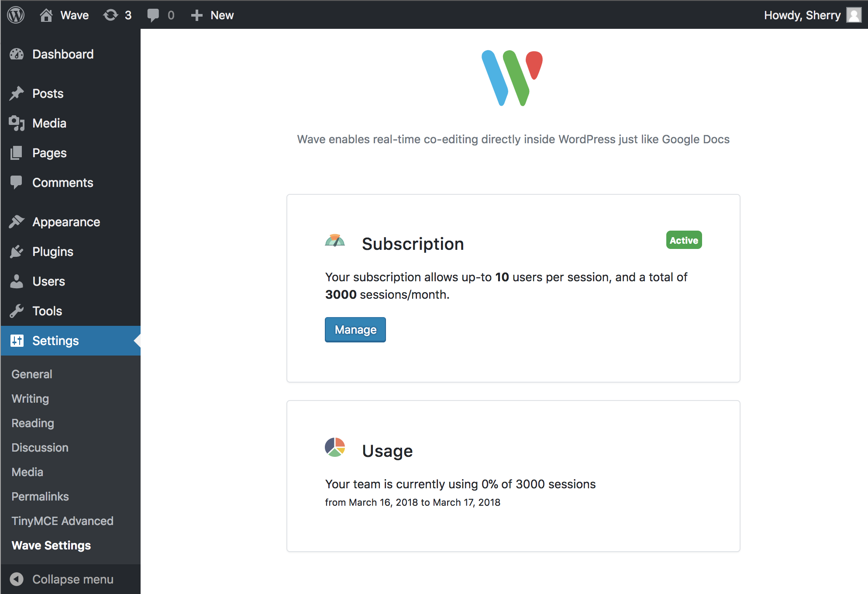This screenshot has height=594, width=868.
Task: Click the updates count 3
Action: pos(128,15)
